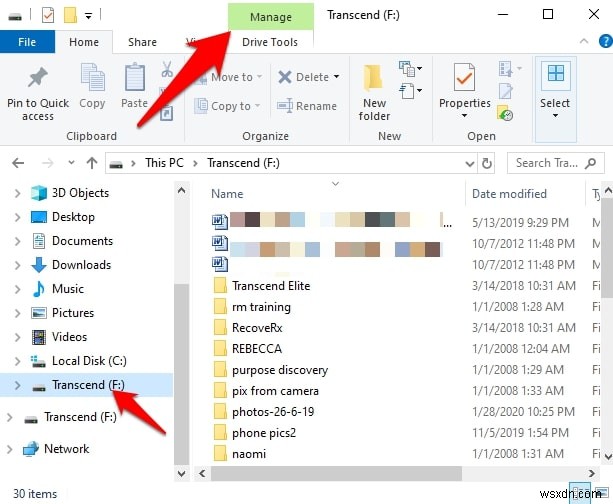This screenshot has width=613, height=504.
Task: Click the horizontal scrollbar thumb of file list
Action: pyautogui.click(x=336, y=474)
